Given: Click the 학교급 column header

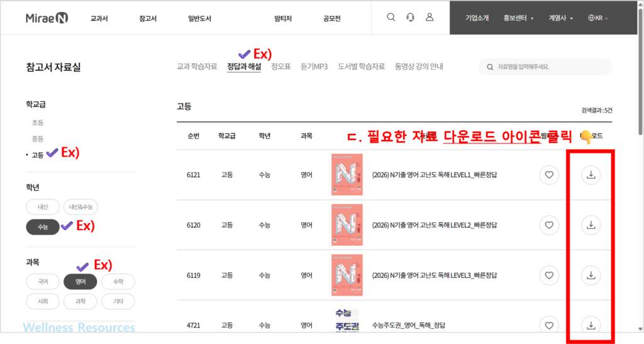Looking at the screenshot, I should click(x=226, y=136).
